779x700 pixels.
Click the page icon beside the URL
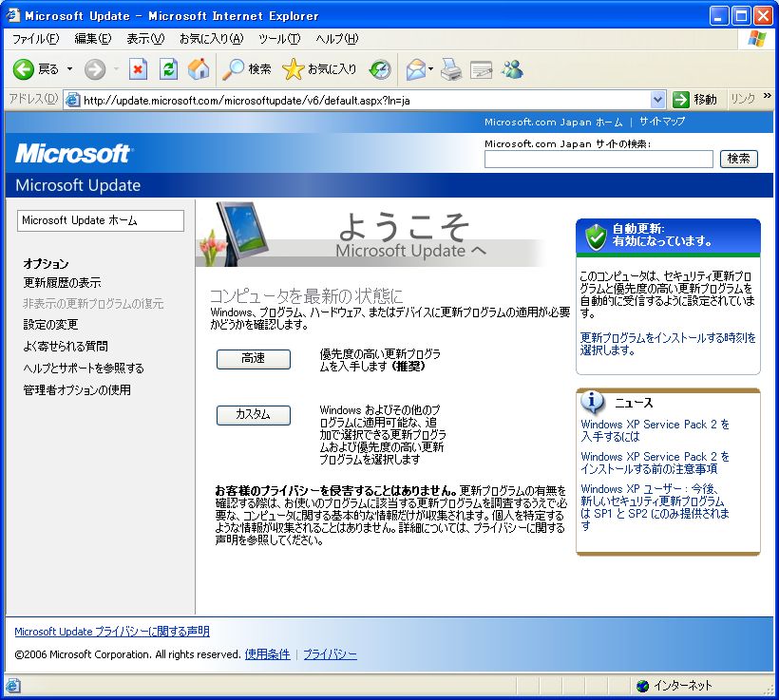(x=72, y=100)
